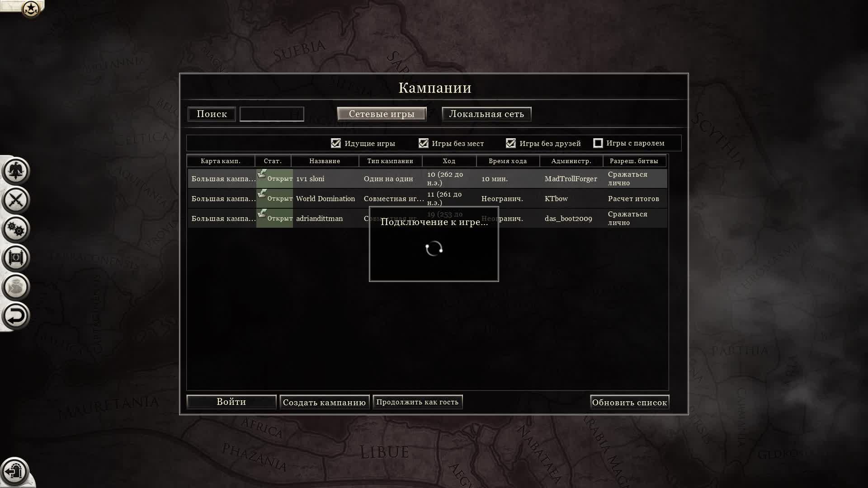Sort by the Администр. column header
Screen dimensions: 868x488
pos(571,161)
